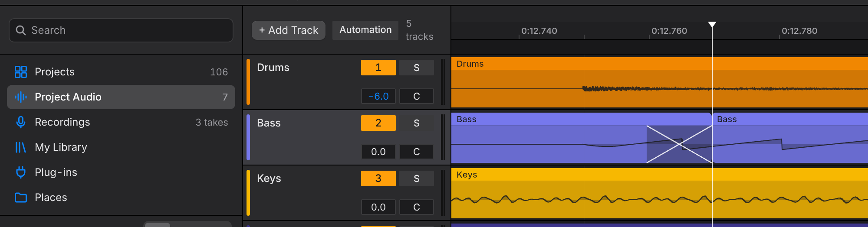This screenshot has width=868, height=227.
Task: Click the search magnifier icon
Action: pos(20,30)
